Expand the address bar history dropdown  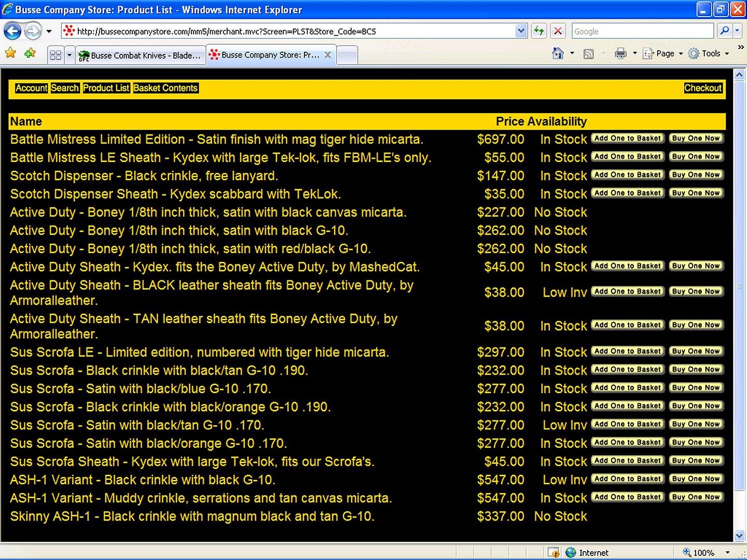click(521, 31)
